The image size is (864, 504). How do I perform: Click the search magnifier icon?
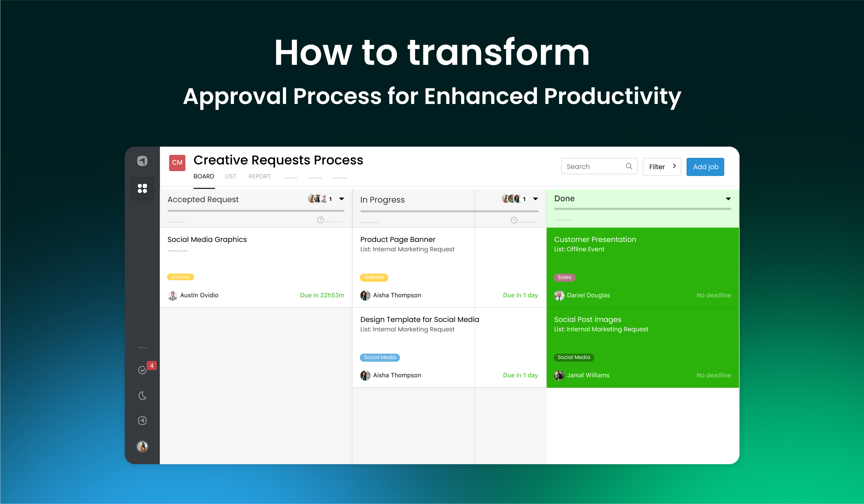point(629,166)
